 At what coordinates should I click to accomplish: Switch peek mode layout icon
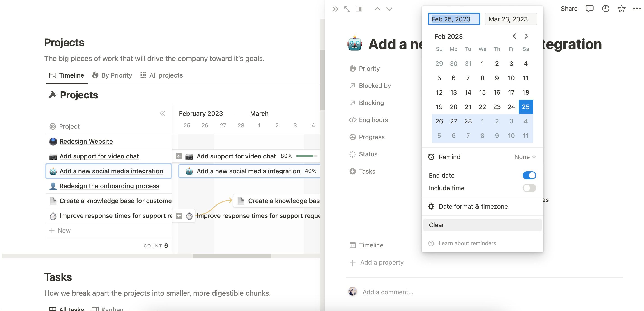click(x=359, y=9)
